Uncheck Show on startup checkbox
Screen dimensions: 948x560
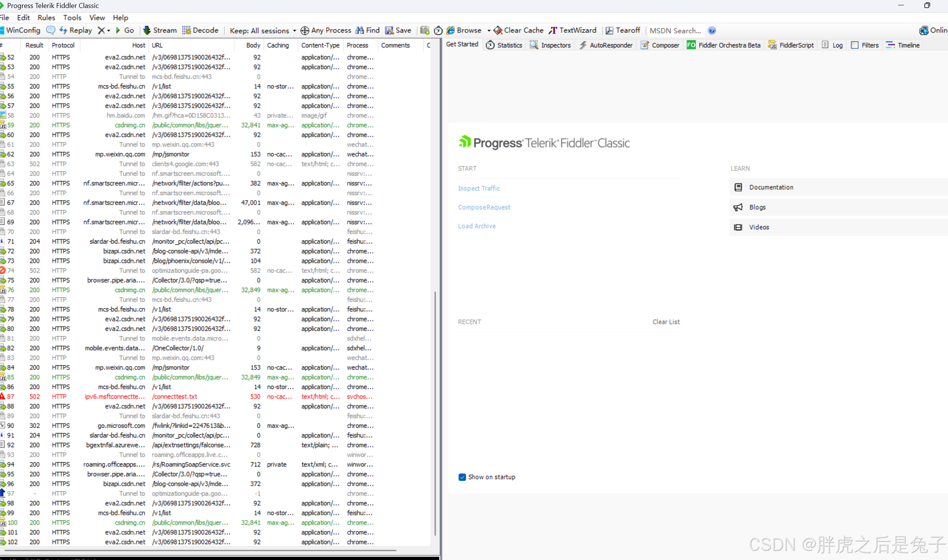point(462,477)
